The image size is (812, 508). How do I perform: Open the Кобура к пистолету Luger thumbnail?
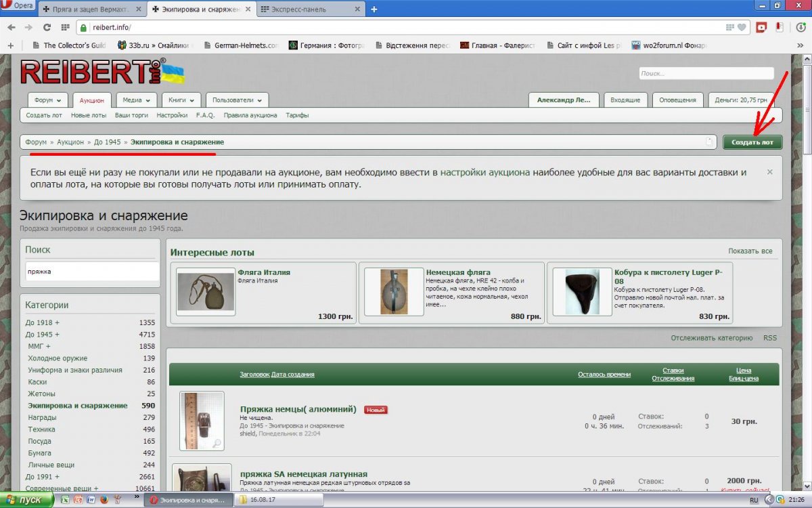[x=577, y=292]
